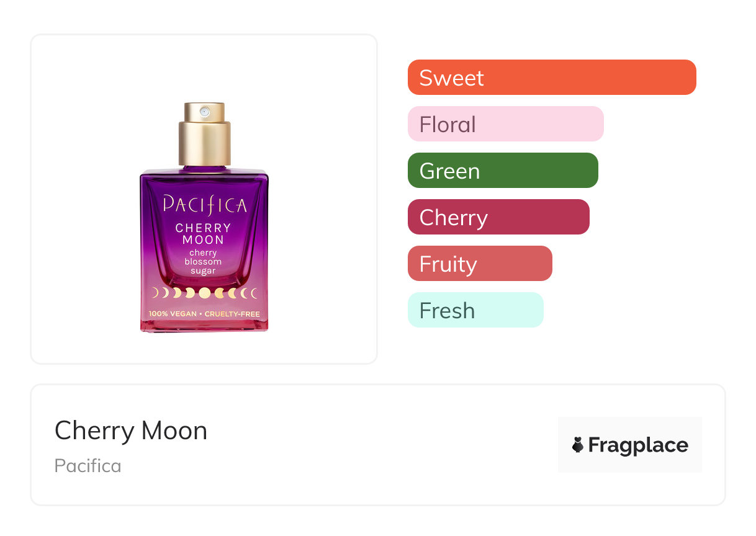Select the coral Fruity accord bar
756x536 pixels.
coord(479,264)
